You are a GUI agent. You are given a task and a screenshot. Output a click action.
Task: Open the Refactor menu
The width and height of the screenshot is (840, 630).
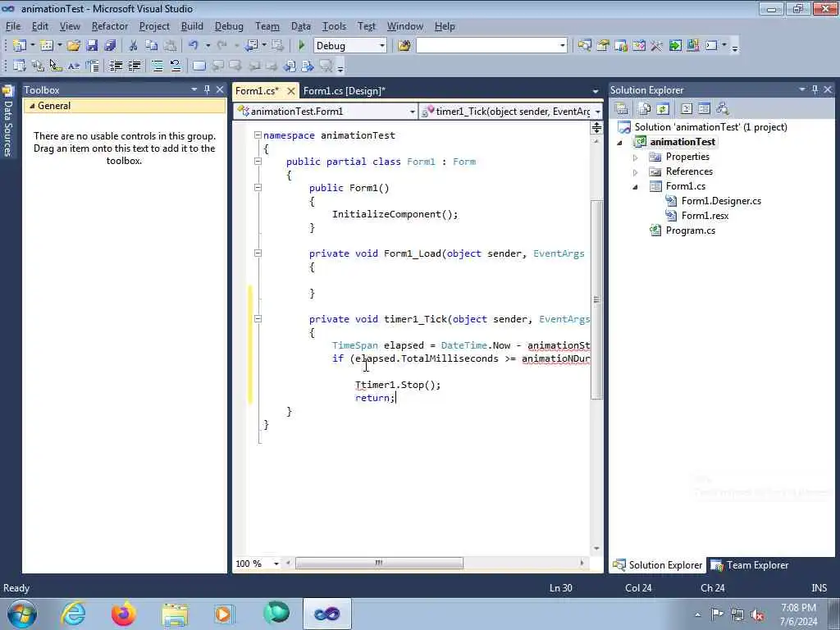click(110, 26)
